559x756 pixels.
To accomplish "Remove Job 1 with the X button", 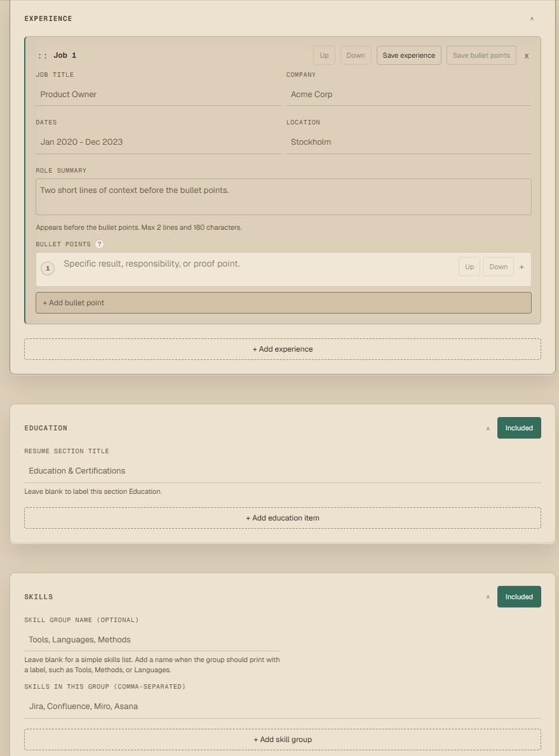I will point(526,56).
